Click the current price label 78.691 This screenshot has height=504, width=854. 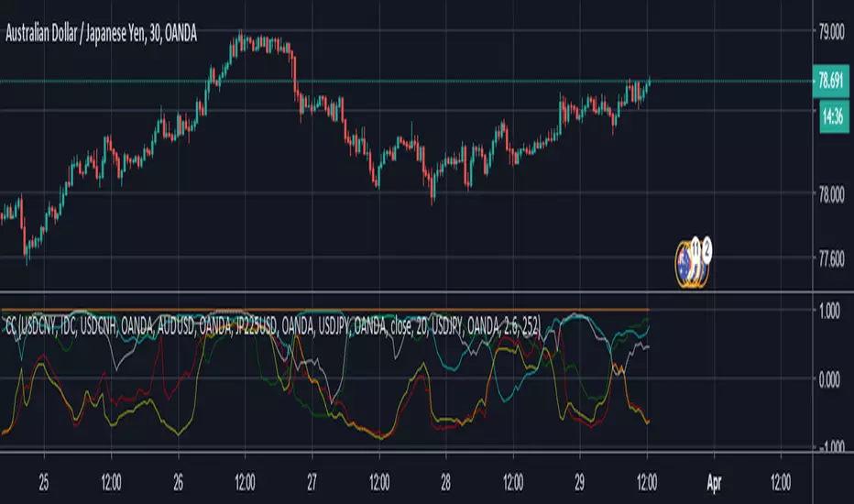(x=830, y=82)
